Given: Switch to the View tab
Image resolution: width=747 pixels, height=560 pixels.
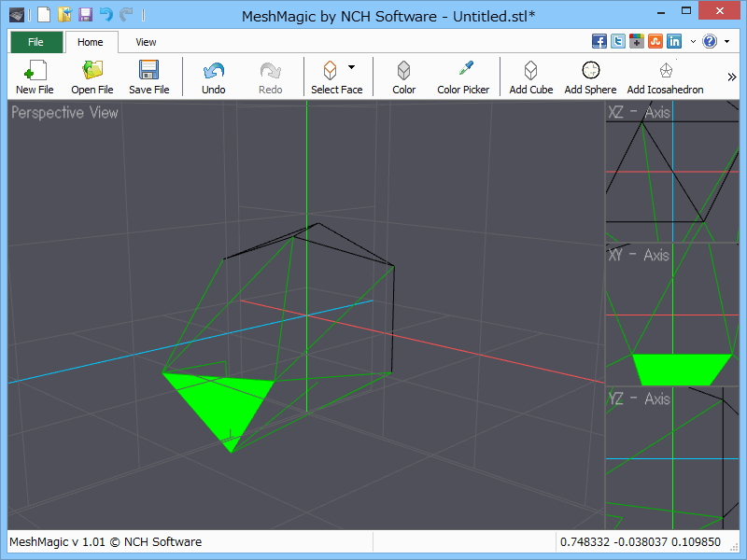Looking at the screenshot, I should pyautogui.click(x=146, y=42).
